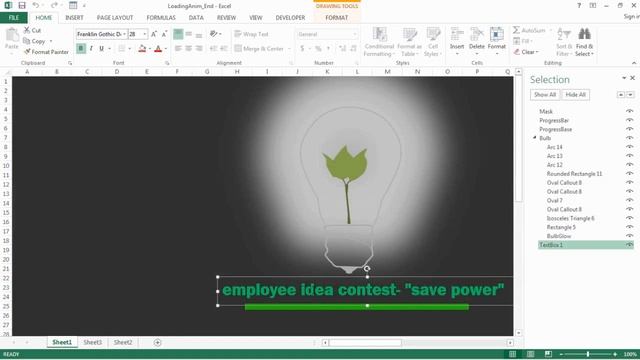Switch to Page Layout view icon
Viewport: 640px width, 360px height.
click(x=530, y=354)
